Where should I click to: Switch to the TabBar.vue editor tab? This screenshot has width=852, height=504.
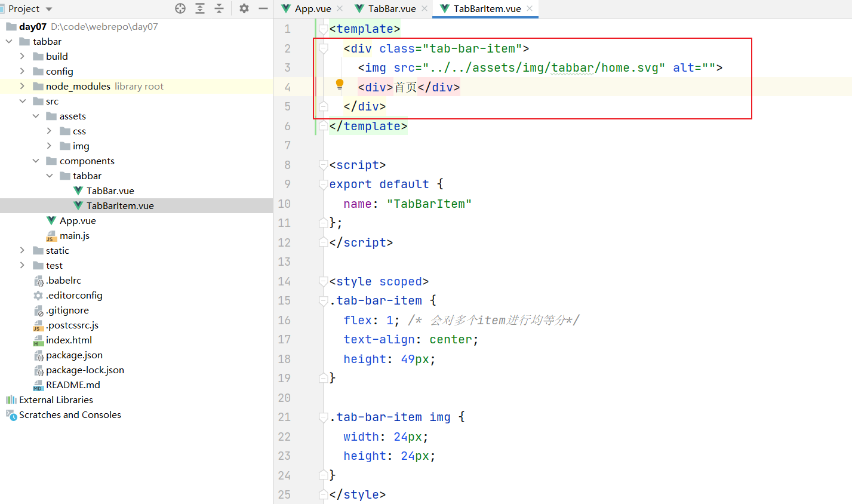392,8
